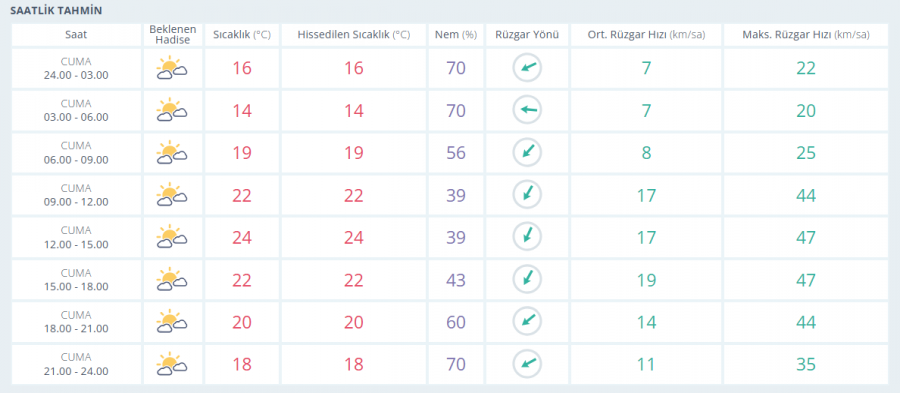Click the Nem (%) column header
Image resolution: width=900 pixels, height=393 pixels.
(456, 34)
